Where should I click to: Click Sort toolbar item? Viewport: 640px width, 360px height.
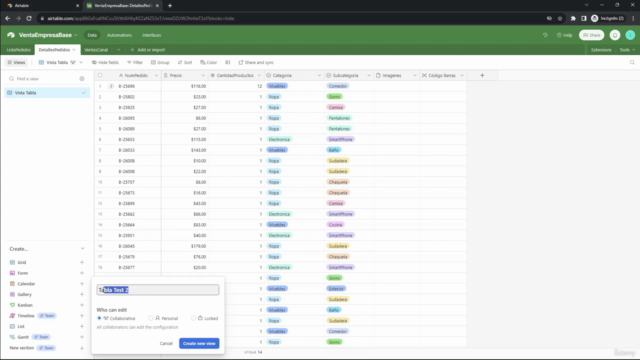click(x=185, y=62)
